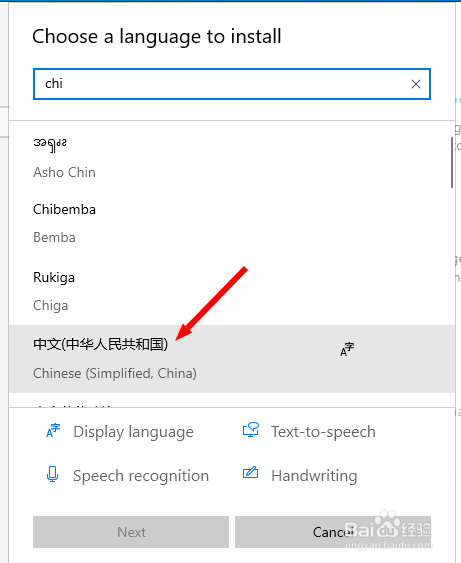
Task: Click the Speech recognition microphone icon
Action: coord(52,474)
